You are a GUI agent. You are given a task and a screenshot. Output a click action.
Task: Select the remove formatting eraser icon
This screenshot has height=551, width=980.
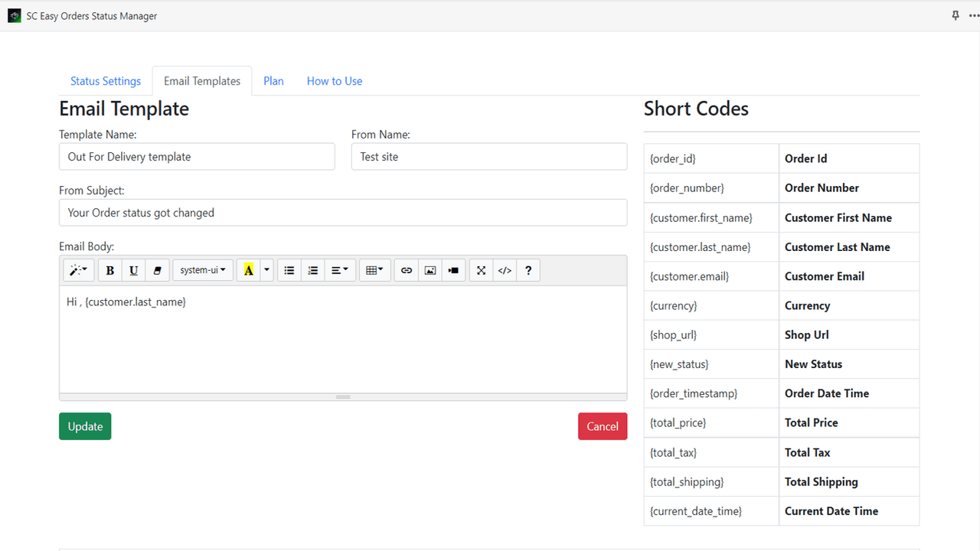click(157, 269)
